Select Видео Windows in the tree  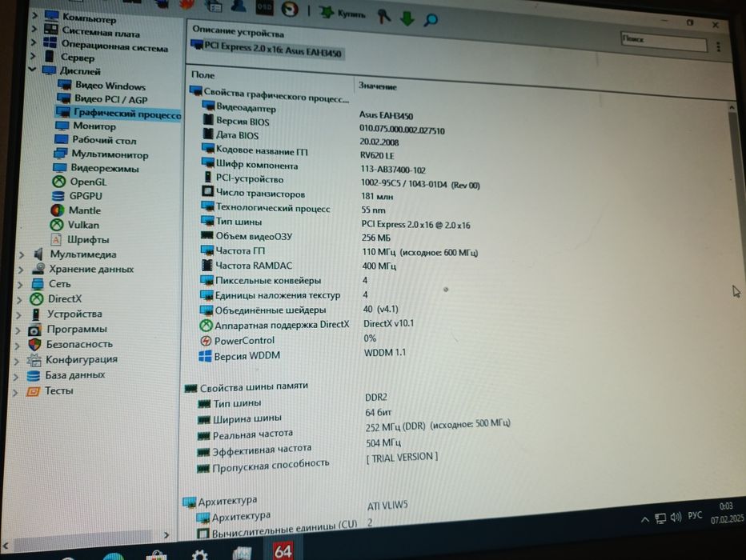(102, 86)
